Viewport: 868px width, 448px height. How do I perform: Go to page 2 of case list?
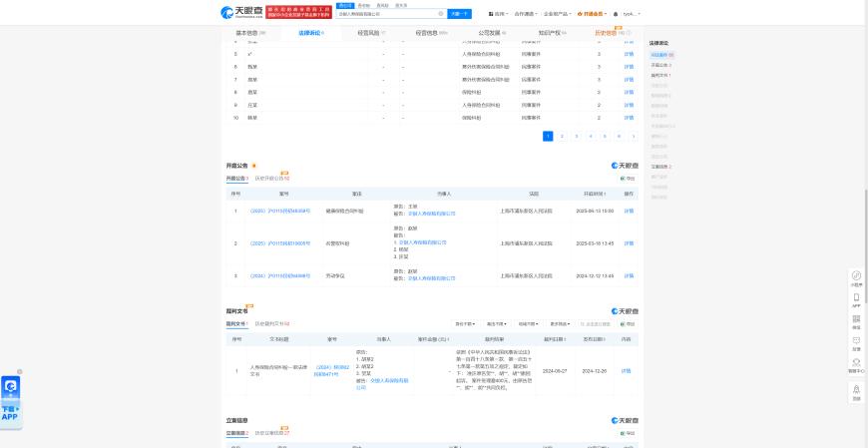click(562, 137)
